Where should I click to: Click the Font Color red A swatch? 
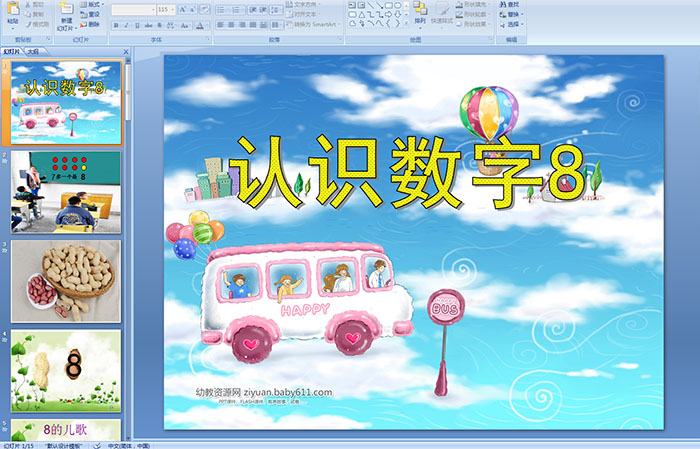point(200,25)
